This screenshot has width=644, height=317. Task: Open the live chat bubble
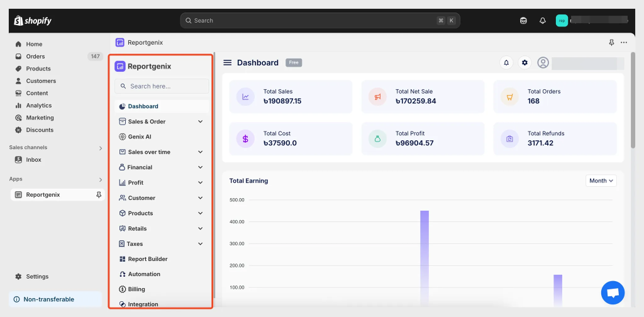[613, 292]
